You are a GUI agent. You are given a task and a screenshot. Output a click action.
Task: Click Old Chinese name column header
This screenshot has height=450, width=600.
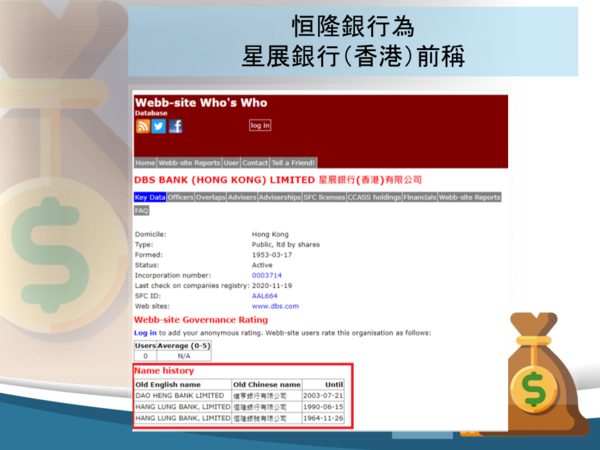click(x=267, y=385)
